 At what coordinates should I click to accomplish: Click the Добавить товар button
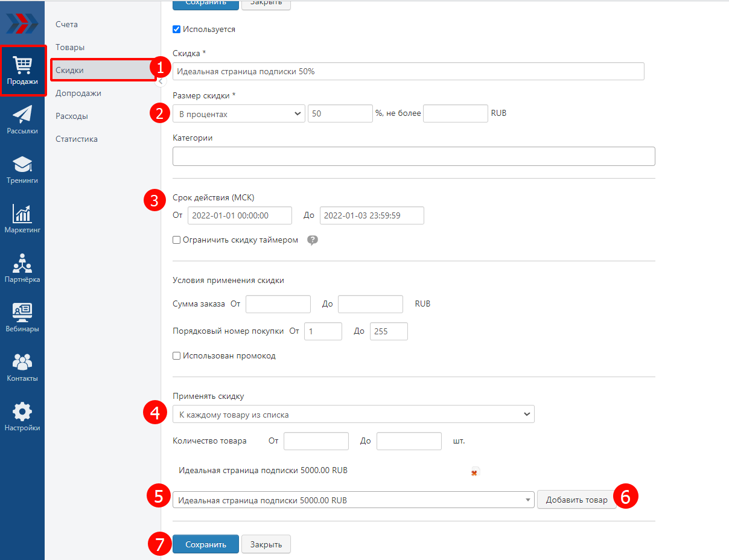(576, 500)
